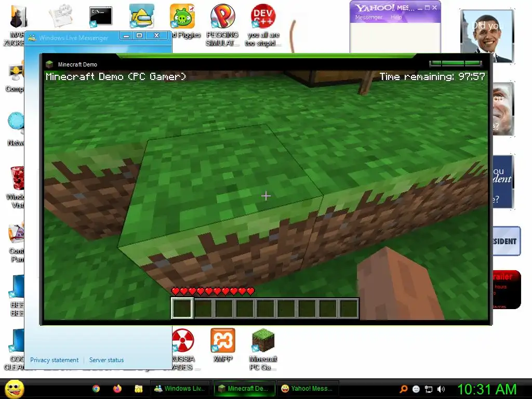Open the Bad Piggies desktop icon
Screen dimensions: 532x399
pyautogui.click(x=182, y=16)
